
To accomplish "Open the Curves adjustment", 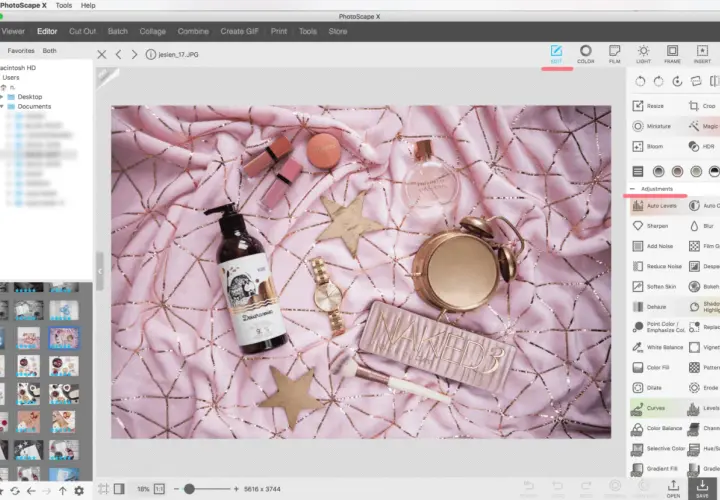I will (648, 408).
